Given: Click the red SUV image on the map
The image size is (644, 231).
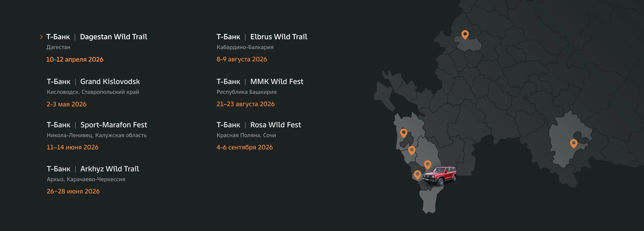Looking at the screenshot, I should click(440, 176).
